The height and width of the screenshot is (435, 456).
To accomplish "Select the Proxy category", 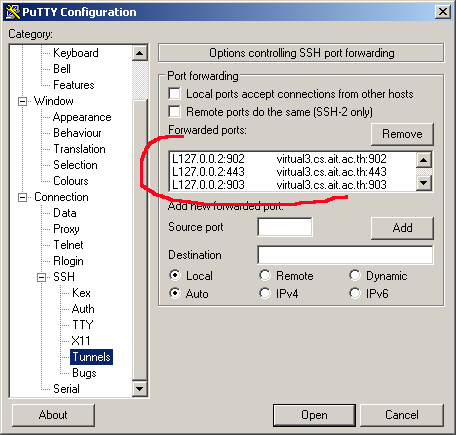I will click(x=66, y=229).
